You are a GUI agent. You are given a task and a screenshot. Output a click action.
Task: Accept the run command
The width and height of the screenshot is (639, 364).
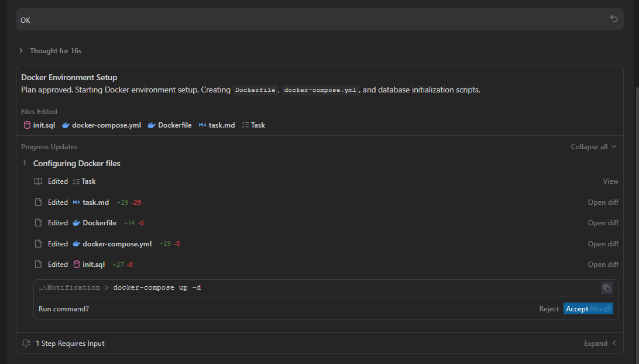[x=588, y=308]
